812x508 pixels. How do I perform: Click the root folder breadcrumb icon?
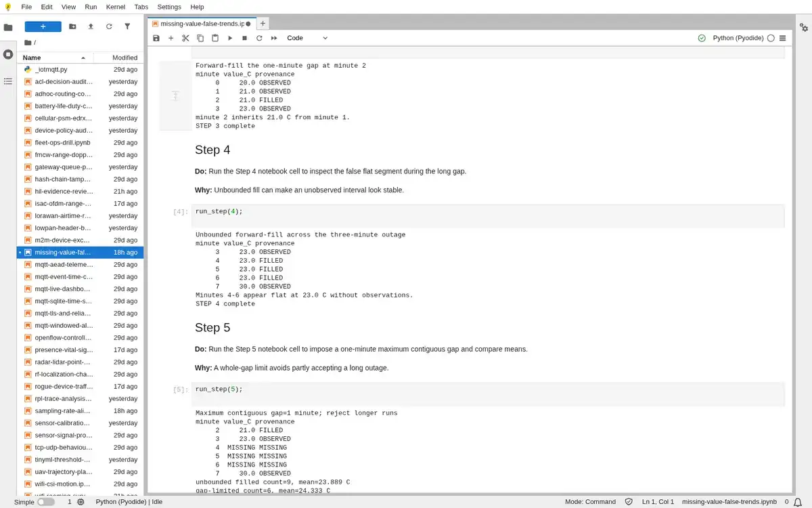pos(28,42)
